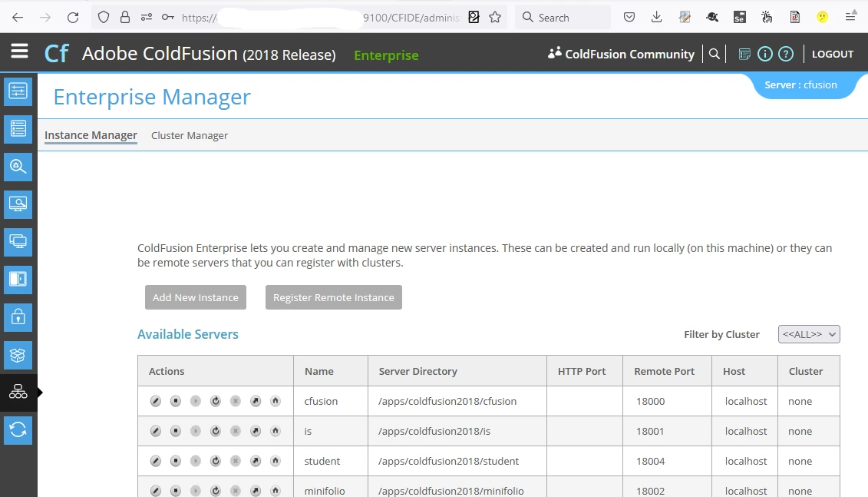Image resolution: width=868 pixels, height=497 pixels.
Task: Click the /apps/coldfusion2018/student directory cell
Action: pyautogui.click(x=457, y=461)
